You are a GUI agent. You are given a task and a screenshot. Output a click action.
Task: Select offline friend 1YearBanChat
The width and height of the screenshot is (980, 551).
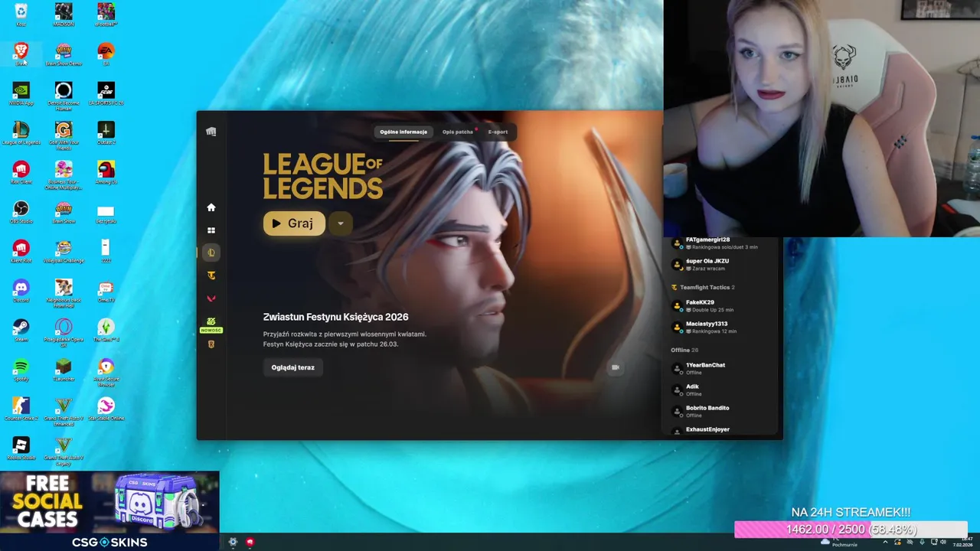[720, 368]
